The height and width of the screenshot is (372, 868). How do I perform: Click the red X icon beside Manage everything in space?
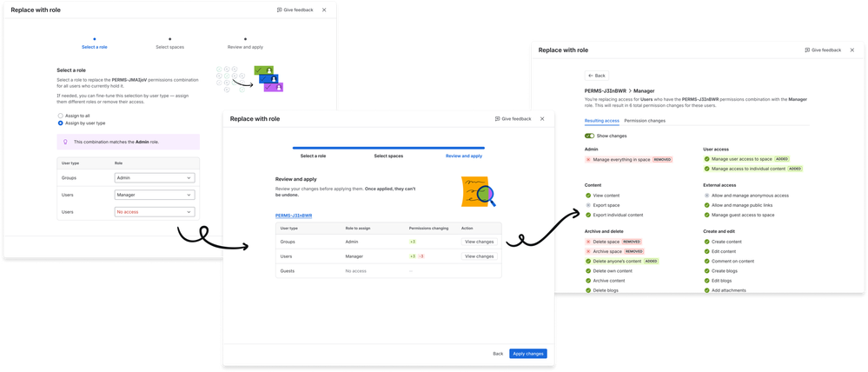pos(588,159)
